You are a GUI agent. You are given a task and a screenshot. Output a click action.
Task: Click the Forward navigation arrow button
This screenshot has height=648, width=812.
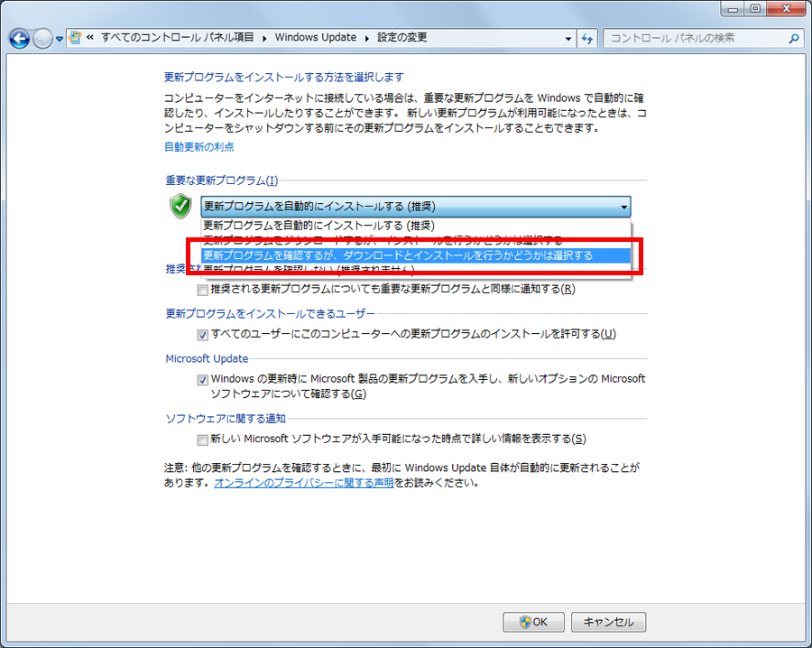[x=42, y=38]
